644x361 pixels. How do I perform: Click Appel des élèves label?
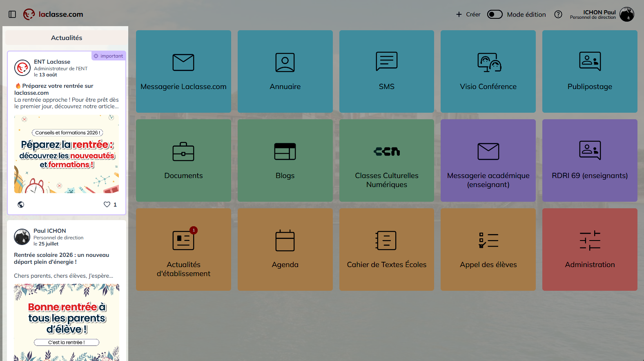point(488,265)
